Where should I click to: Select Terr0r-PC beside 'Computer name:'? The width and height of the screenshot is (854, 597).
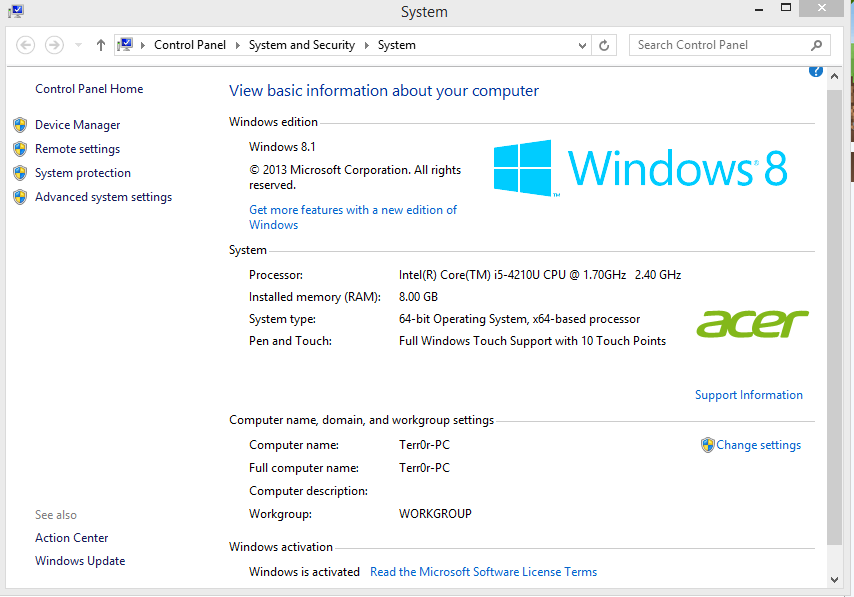pos(424,445)
